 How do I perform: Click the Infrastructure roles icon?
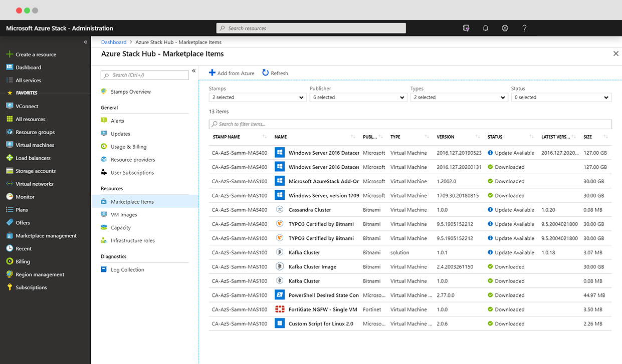(107, 240)
